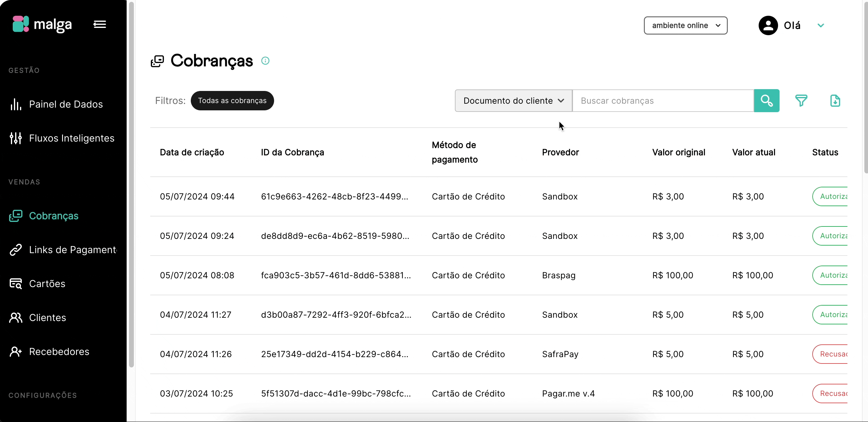The height and width of the screenshot is (422, 868).
Task: Click the info icon beside Cobranças title
Action: pyautogui.click(x=265, y=61)
